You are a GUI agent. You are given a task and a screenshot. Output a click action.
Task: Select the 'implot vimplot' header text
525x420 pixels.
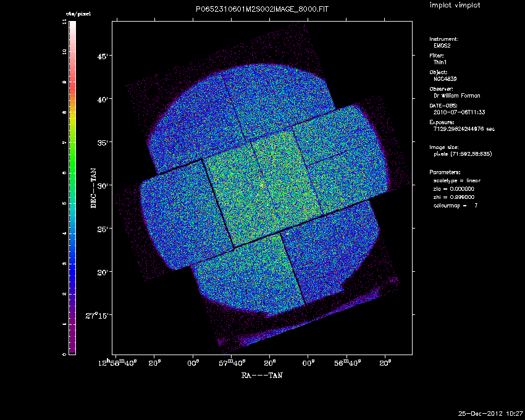tap(455, 6)
